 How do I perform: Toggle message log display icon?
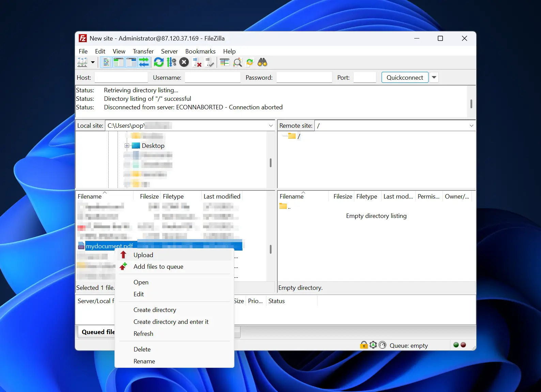[x=106, y=62]
